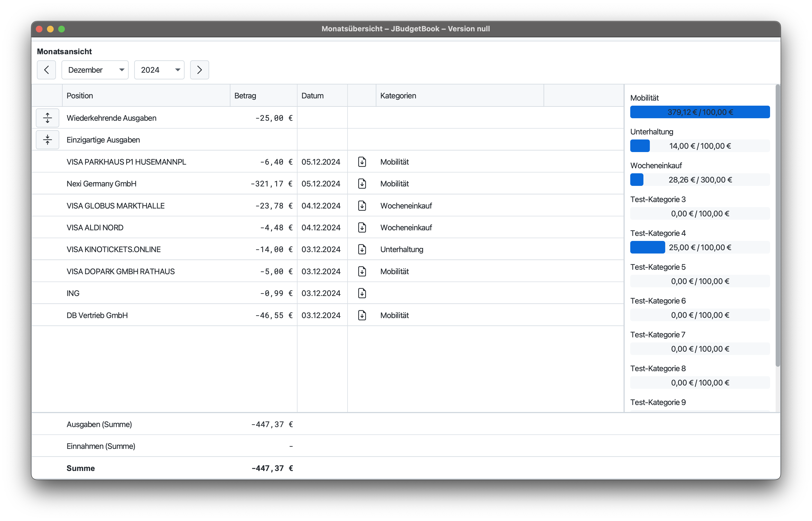Viewport: 812px width, 521px height.
Task: Click import icon for VISA PARKHAUS P1 row
Action: coord(362,162)
